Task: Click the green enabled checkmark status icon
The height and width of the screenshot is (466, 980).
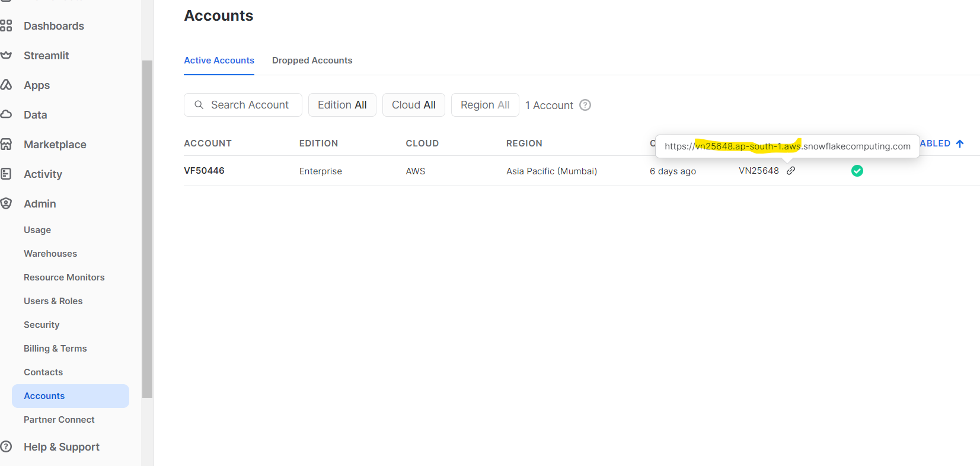Action: tap(857, 171)
